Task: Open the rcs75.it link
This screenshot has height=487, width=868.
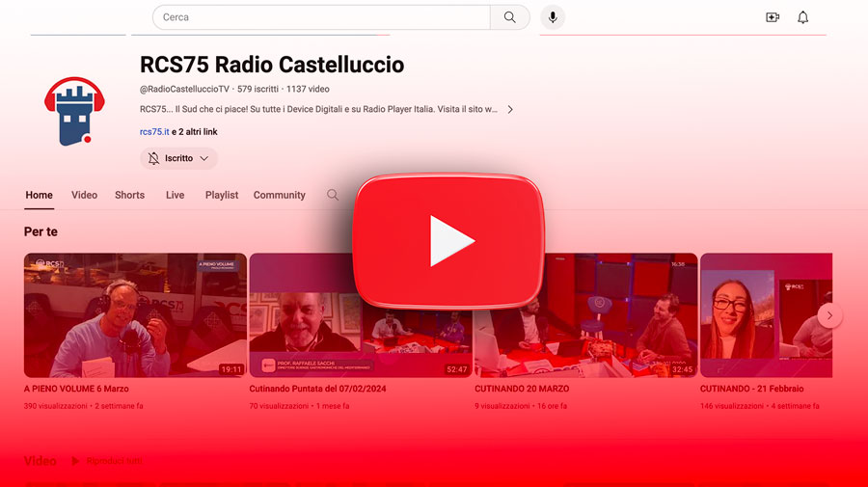Action: tap(154, 132)
